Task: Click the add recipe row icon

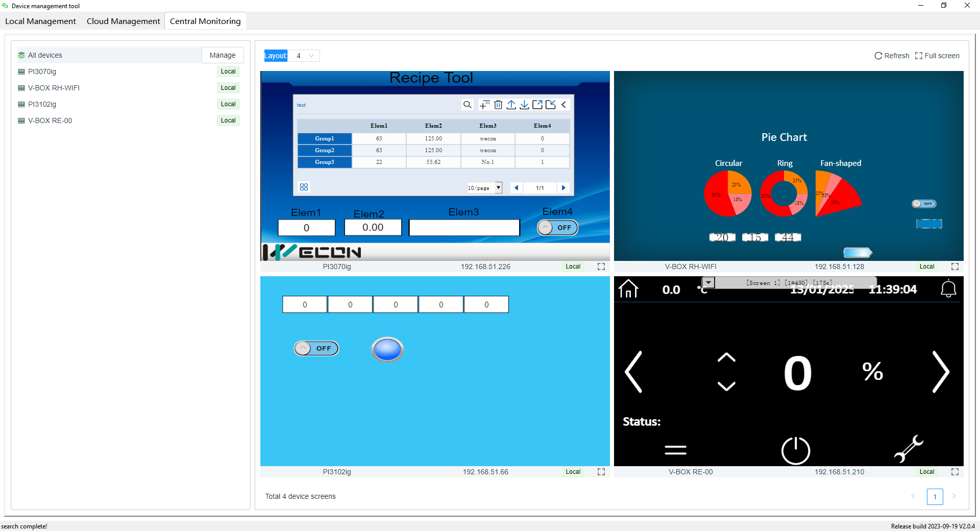Action: pos(484,105)
